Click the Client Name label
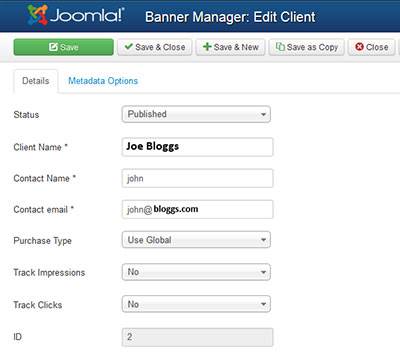400x363 pixels. point(40,147)
